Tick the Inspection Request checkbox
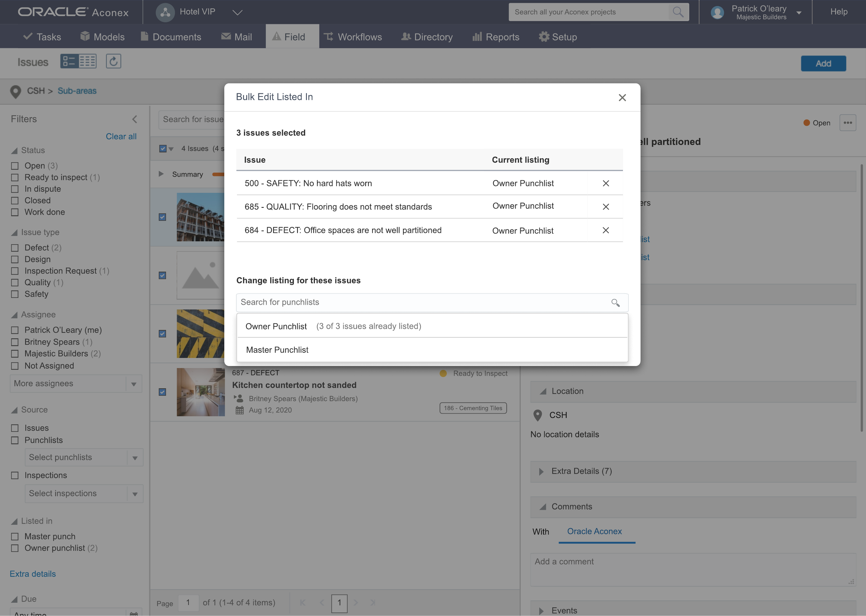This screenshot has width=866, height=616. [15, 271]
